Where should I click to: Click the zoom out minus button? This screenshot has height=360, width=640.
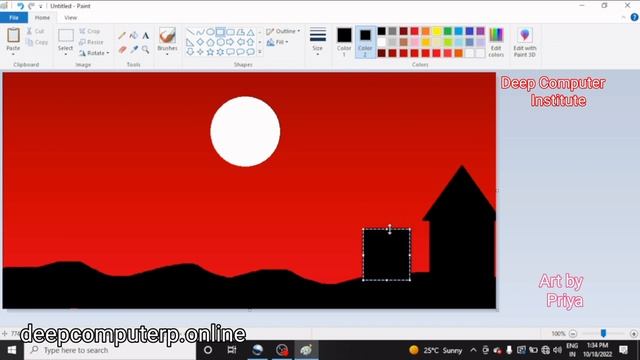[x=573, y=334]
